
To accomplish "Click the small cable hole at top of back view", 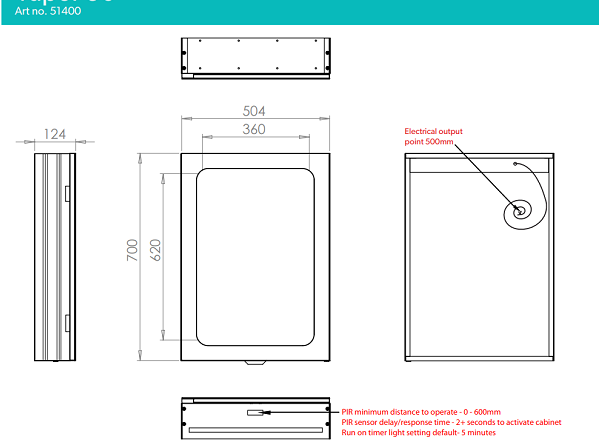I will tap(515, 163).
